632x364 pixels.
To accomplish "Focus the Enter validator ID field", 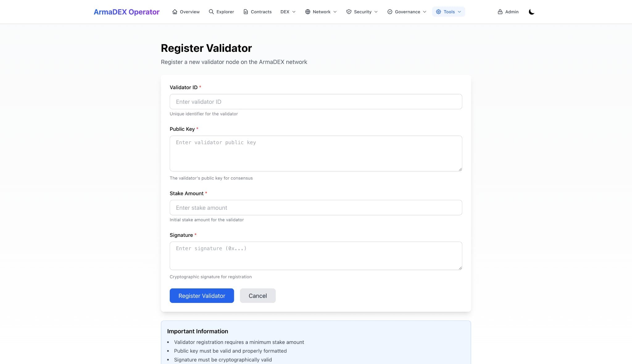I will pyautogui.click(x=315, y=101).
